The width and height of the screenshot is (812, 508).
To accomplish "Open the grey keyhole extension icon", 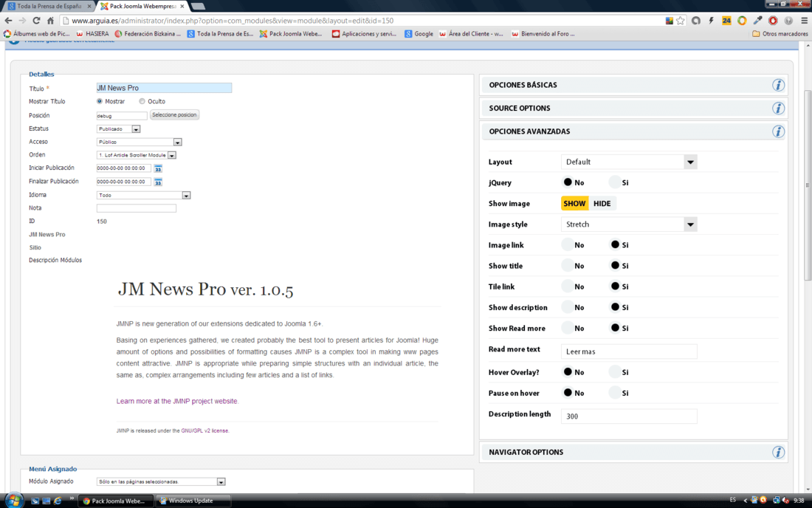I will coord(788,21).
